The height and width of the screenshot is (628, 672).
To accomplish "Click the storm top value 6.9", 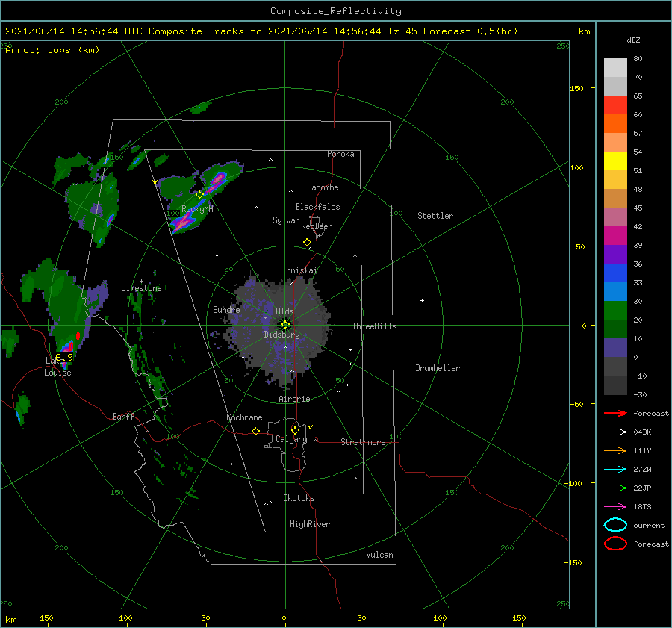I will pyautogui.click(x=64, y=357).
